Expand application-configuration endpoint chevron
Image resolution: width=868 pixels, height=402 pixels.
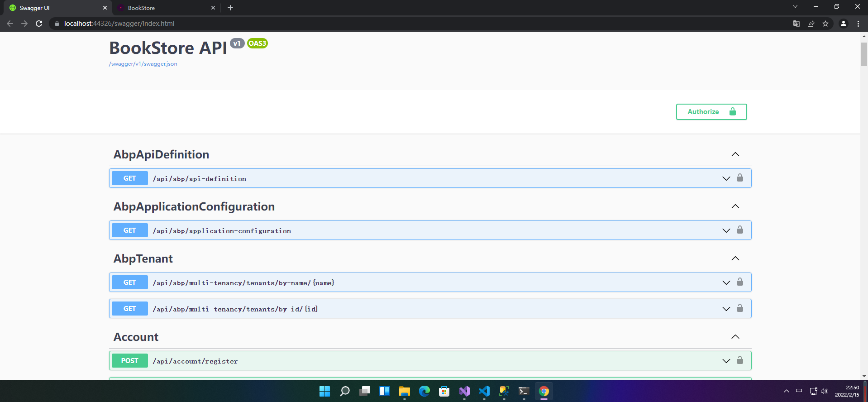(x=726, y=230)
